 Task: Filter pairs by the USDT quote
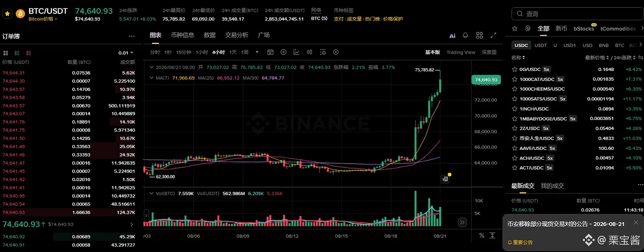click(541, 45)
